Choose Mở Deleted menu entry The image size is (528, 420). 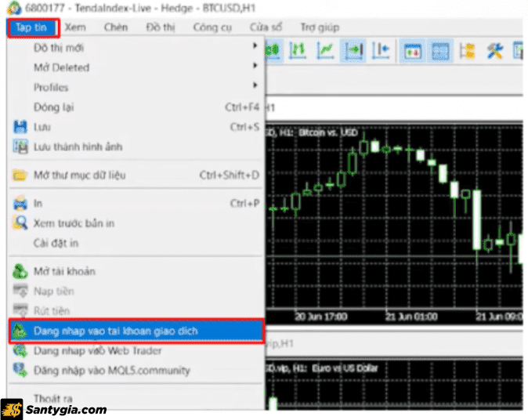[135, 67]
